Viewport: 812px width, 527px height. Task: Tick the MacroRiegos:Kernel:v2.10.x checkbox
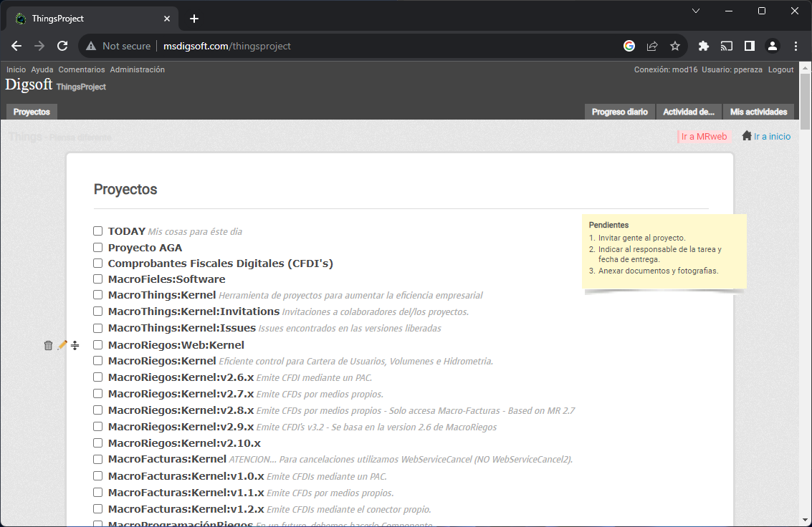(x=98, y=443)
